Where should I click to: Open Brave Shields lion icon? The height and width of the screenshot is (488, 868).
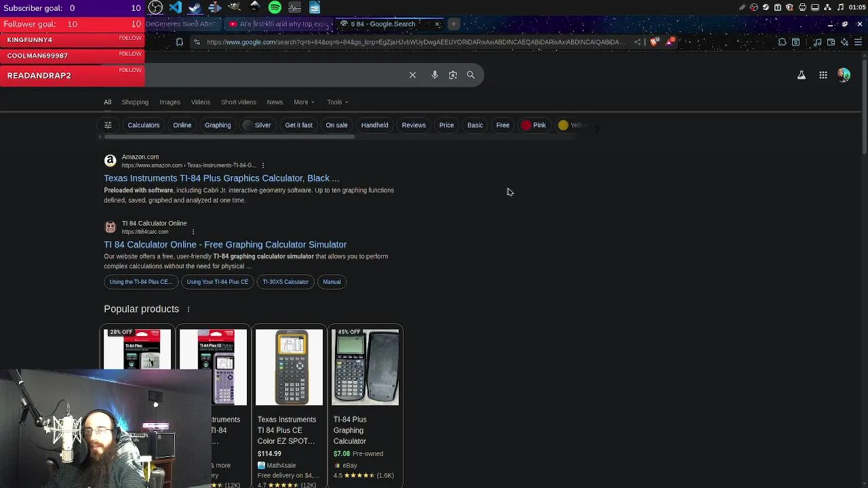coord(654,42)
